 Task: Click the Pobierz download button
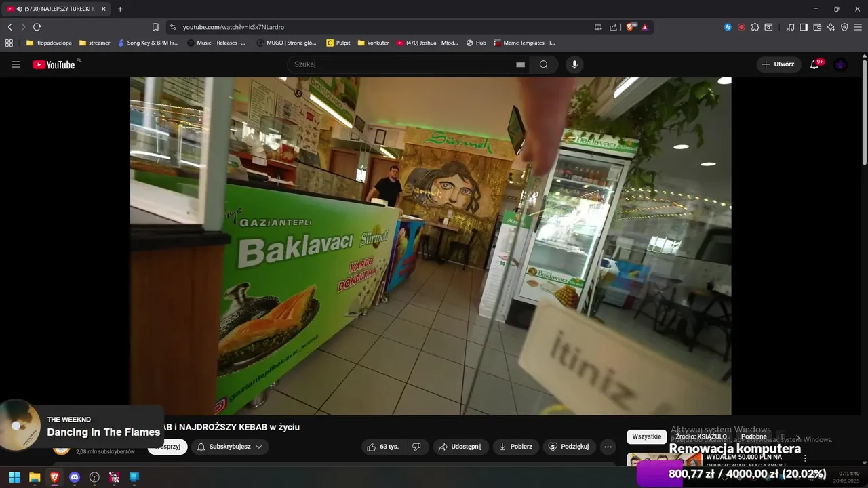515,447
